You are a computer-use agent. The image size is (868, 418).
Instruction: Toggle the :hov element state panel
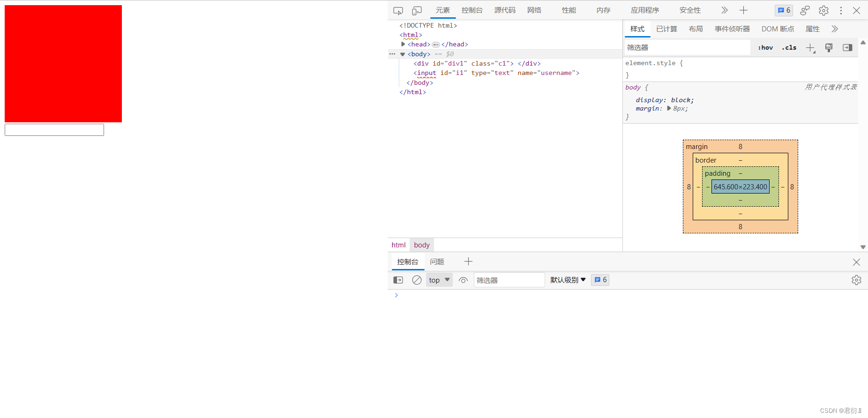click(x=765, y=48)
